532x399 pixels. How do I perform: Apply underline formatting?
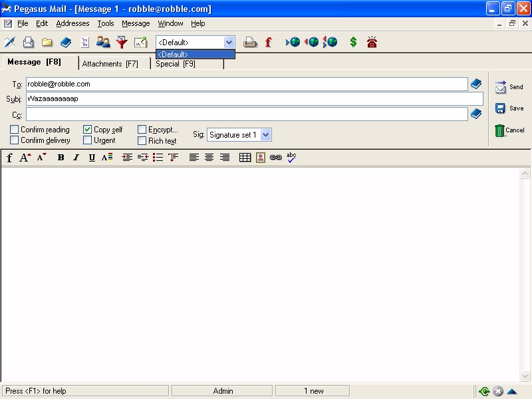tap(92, 158)
